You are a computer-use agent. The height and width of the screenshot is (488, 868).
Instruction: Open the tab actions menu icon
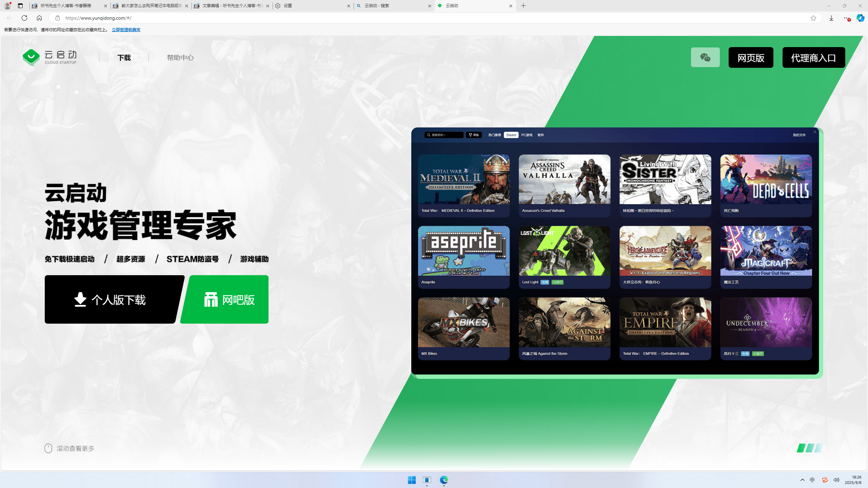[x=20, y=6]
